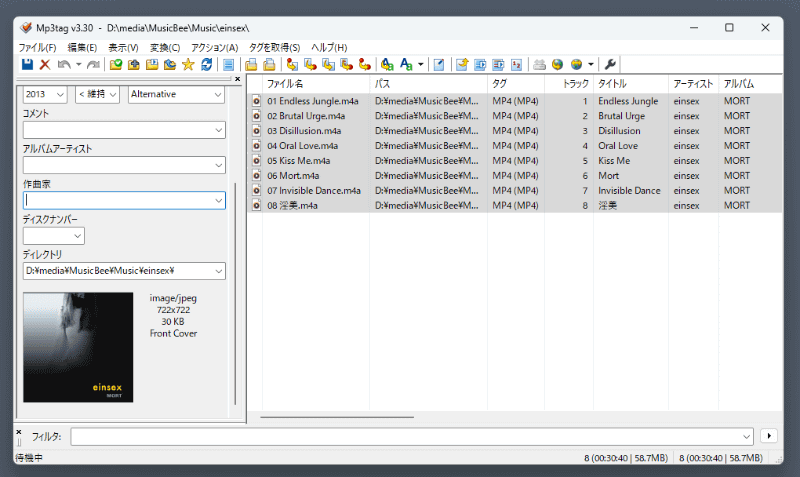Open the Auto-numbering wizard 1-2 icon
The width and height of the screenshot is (800, 477).
[516, 64]
